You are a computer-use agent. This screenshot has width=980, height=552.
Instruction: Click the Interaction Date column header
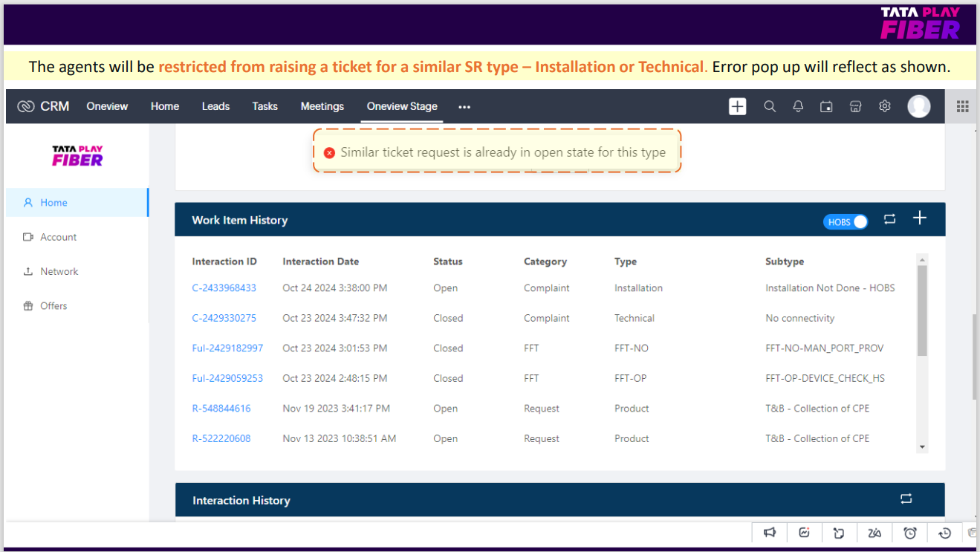pos(320,262)
